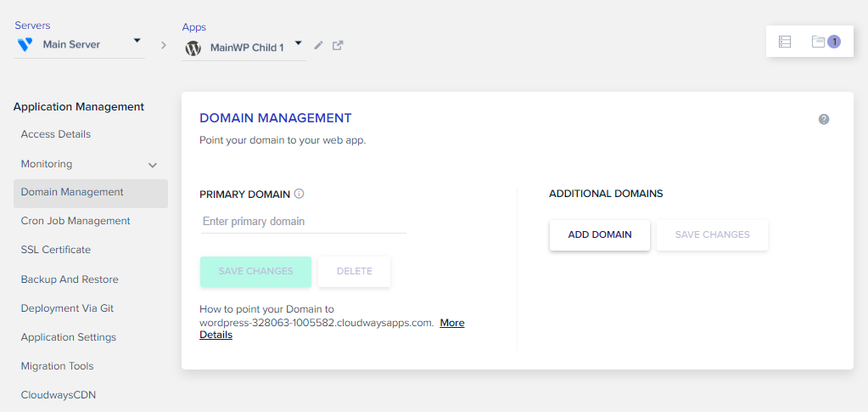Screen dimensions: 868x412
Task: Click the WordPress app logo icon
Action: (x=193, y=48)
